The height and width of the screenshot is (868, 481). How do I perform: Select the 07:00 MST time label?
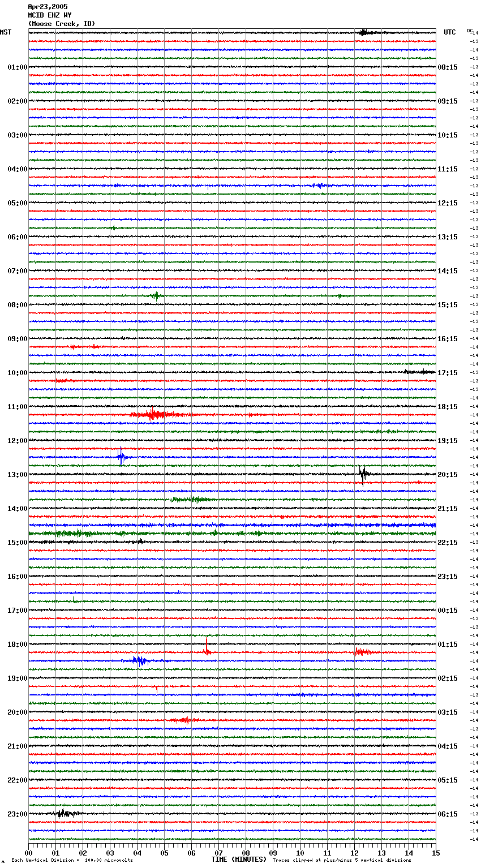[x=18, y=271]
